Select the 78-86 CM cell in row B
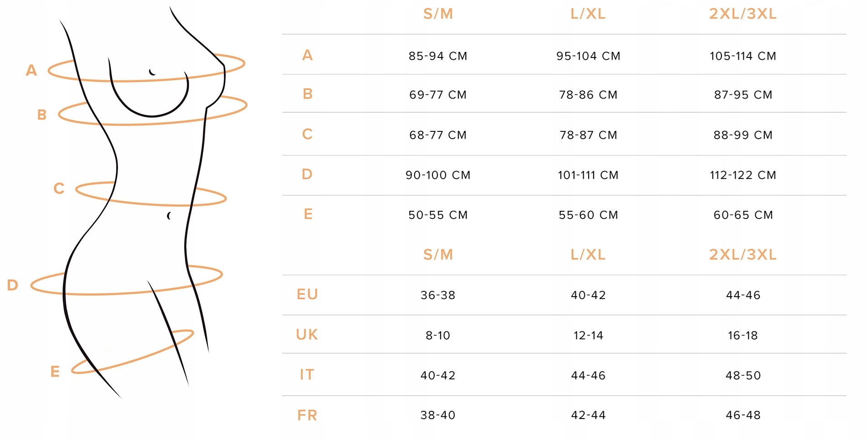Screen dimensions: 868x440 click(x=588, y=95)
